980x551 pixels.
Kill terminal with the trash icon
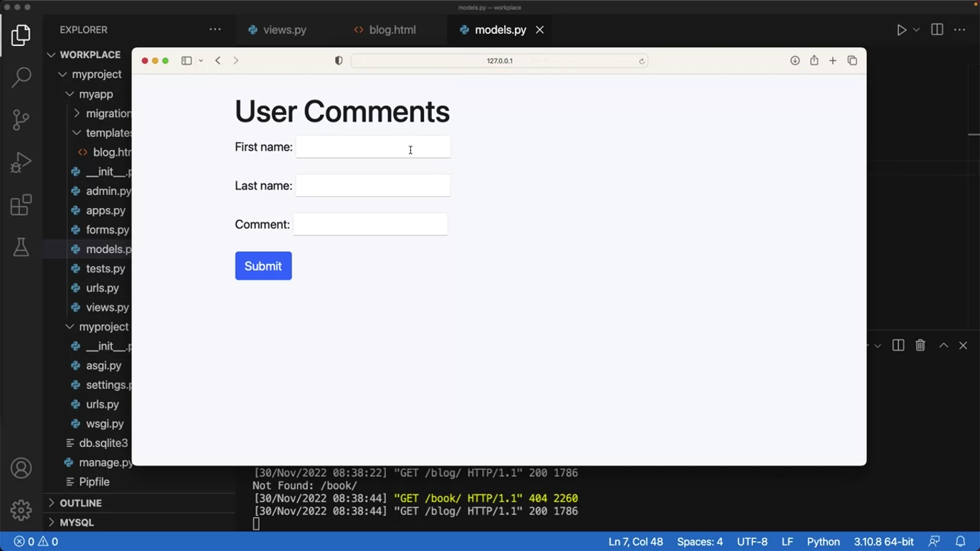pos(920,346)
